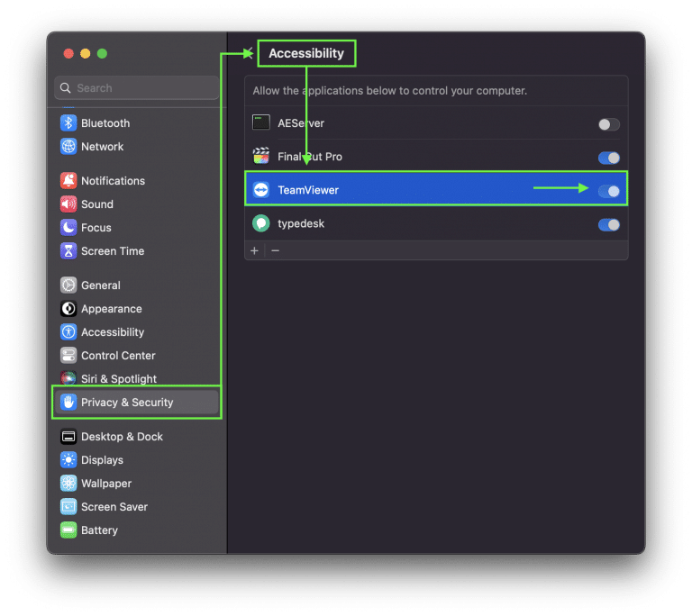The image size is (692, 616).
Task: Select the typedesk row label
Action: pyautogui.click(x=301, y=223)
